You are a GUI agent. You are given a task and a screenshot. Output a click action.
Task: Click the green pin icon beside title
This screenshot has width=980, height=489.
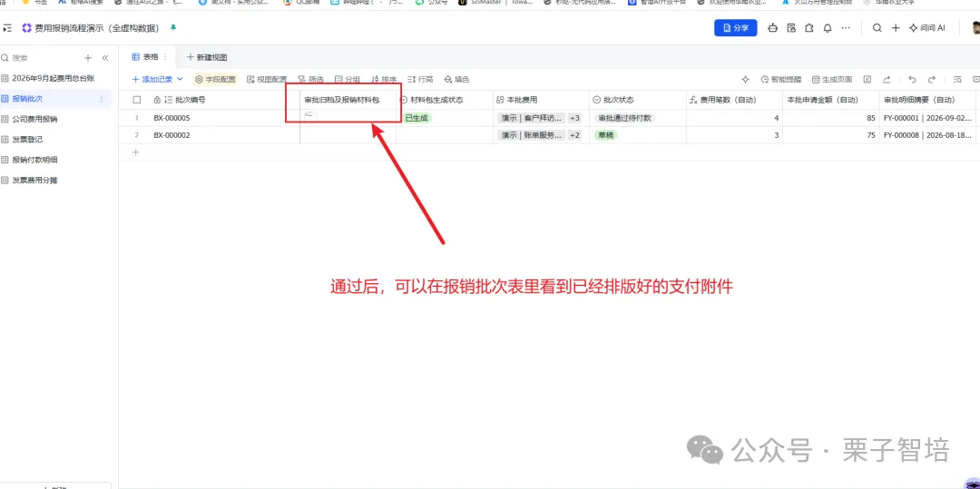click(173, 28)
